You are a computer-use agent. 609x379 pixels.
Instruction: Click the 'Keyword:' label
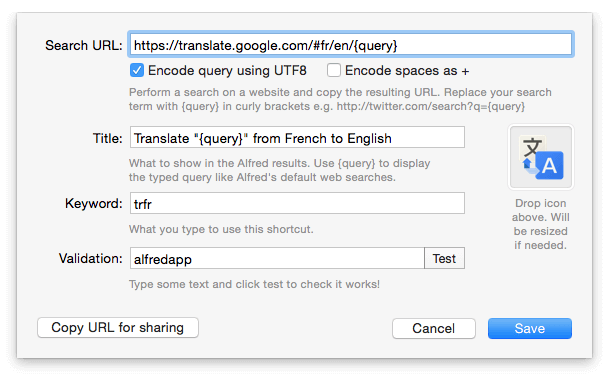pyautogui.click(x=94, y=203)
